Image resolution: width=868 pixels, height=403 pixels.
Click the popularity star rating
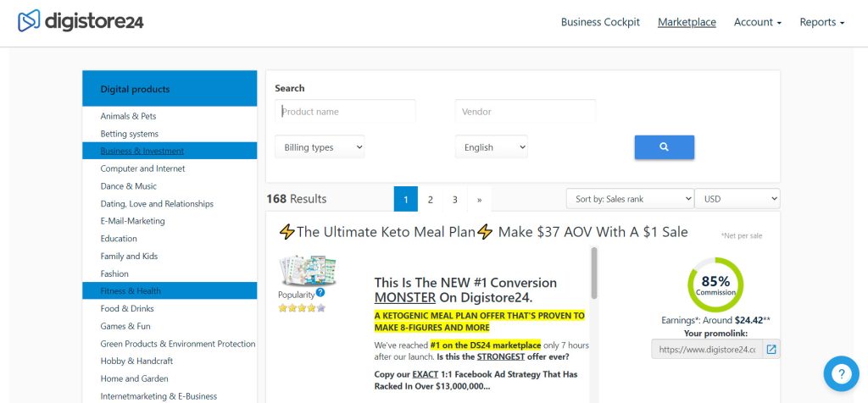click(302, 307)
